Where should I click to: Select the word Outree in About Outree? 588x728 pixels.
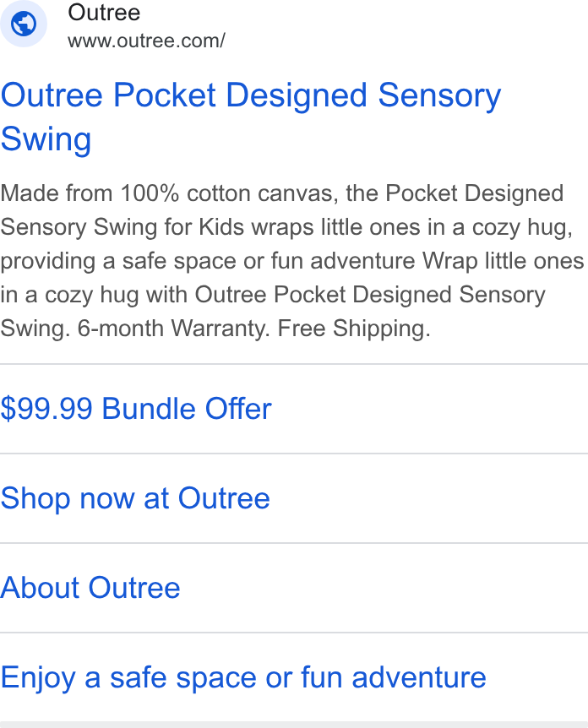tap(134, 588)
